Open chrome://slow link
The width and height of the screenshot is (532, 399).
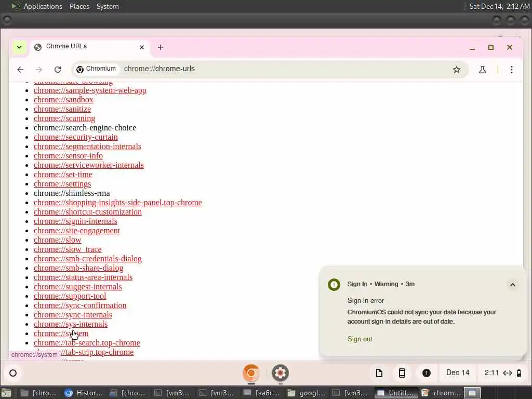tap(57, 240)
